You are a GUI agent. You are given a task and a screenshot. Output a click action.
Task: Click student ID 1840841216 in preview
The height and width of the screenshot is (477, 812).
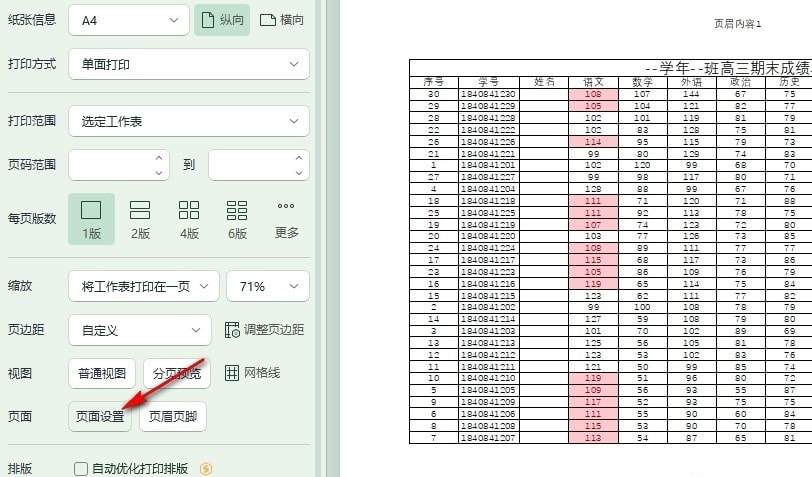pyautogui.click(x=488, y=284)
